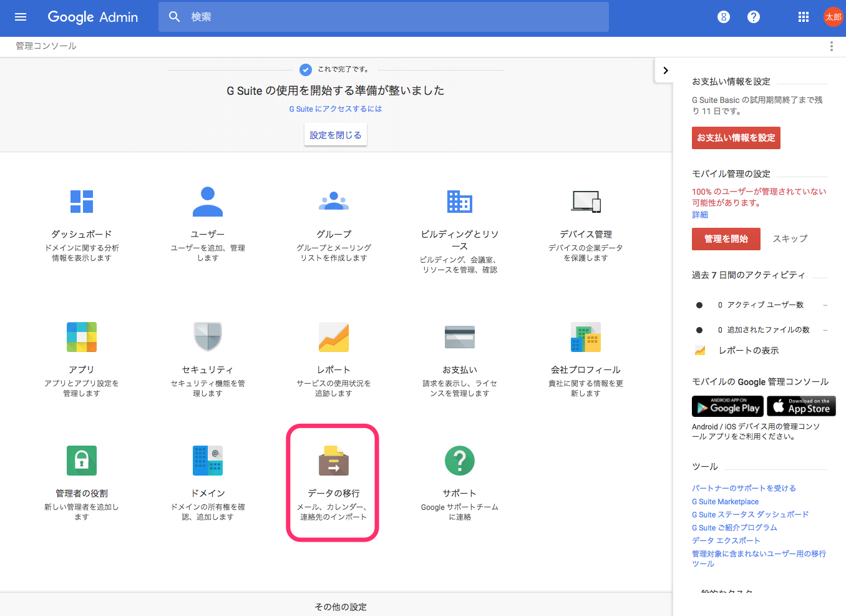Click the search magnifier icon
This screenshot has height=616, width=846.
click(x=175, y=17)
